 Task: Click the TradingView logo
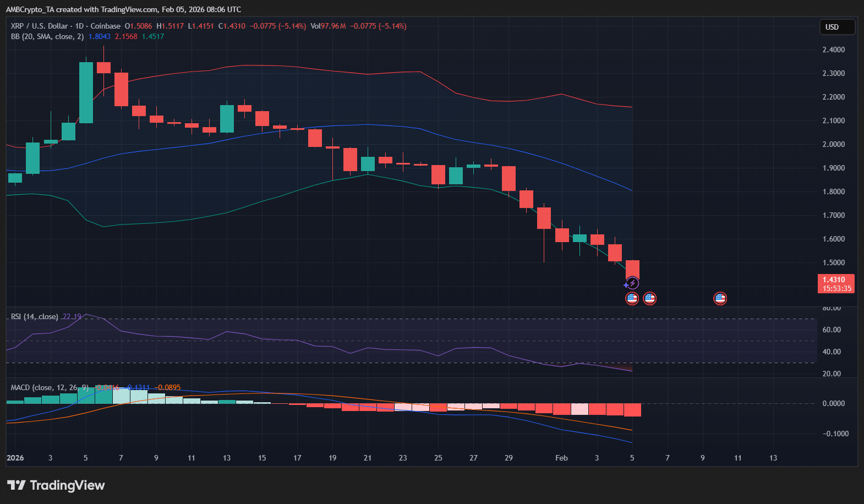56,485
